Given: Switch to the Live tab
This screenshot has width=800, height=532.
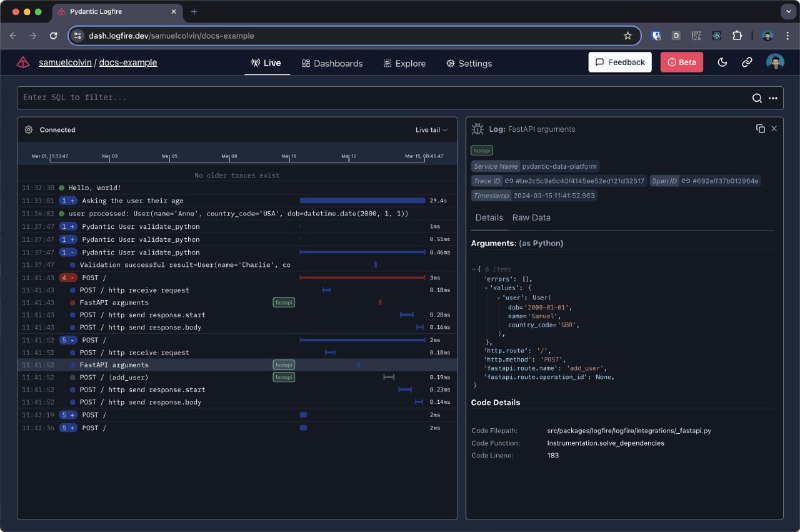Looking at the screenshot, I should coord(266,63).
